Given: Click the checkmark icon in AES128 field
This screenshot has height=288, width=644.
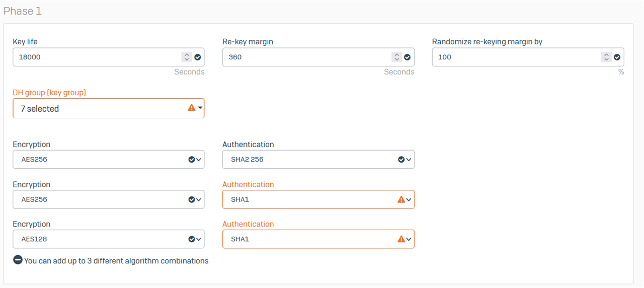Looking at the screenshot, I should pos(191,239).
